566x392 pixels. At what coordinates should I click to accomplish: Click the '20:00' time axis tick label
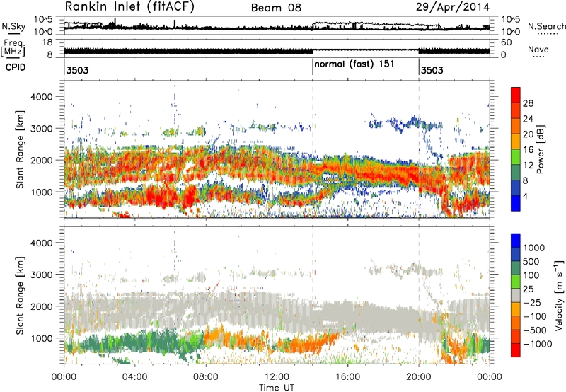point(419,377)
